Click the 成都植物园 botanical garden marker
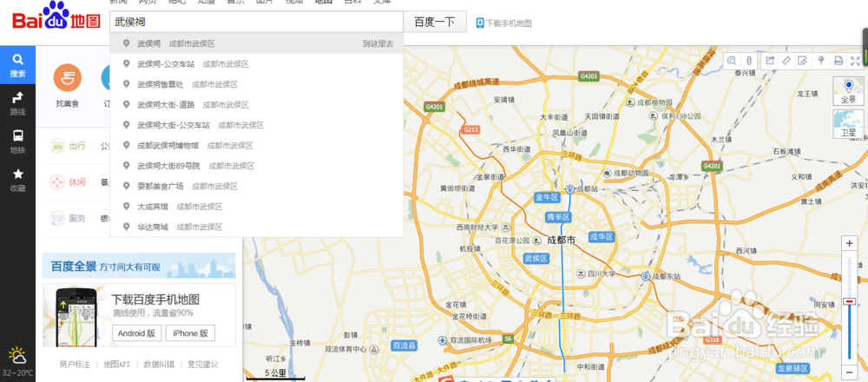 click(630, 102)
